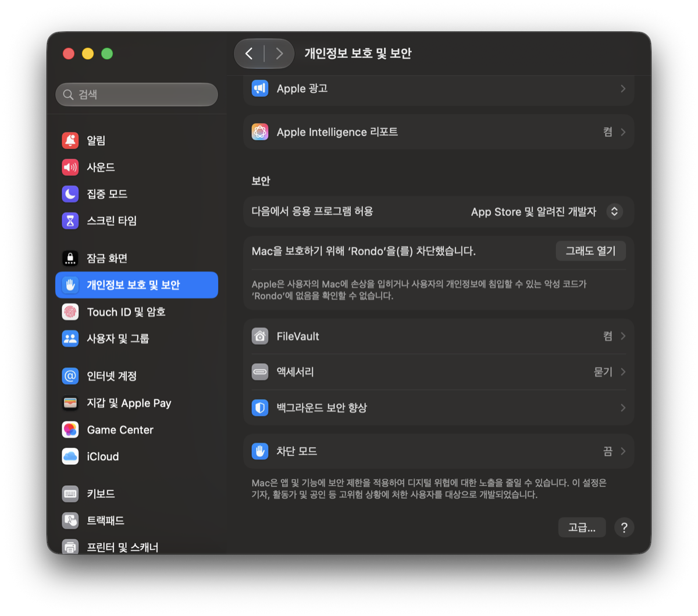Click the Apple Intelligence 리포트 켬 value
This screenshot has width=698, height=616.
(x=608, y=132)
